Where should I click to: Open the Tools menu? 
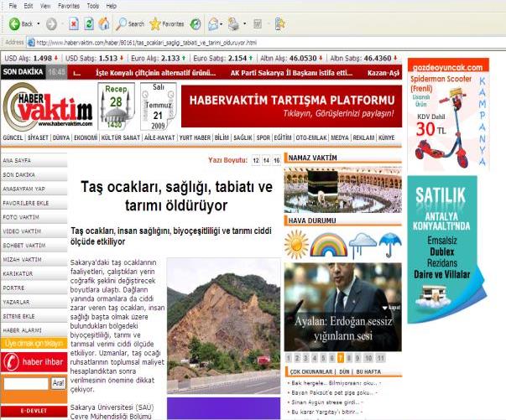click(93, 6)
